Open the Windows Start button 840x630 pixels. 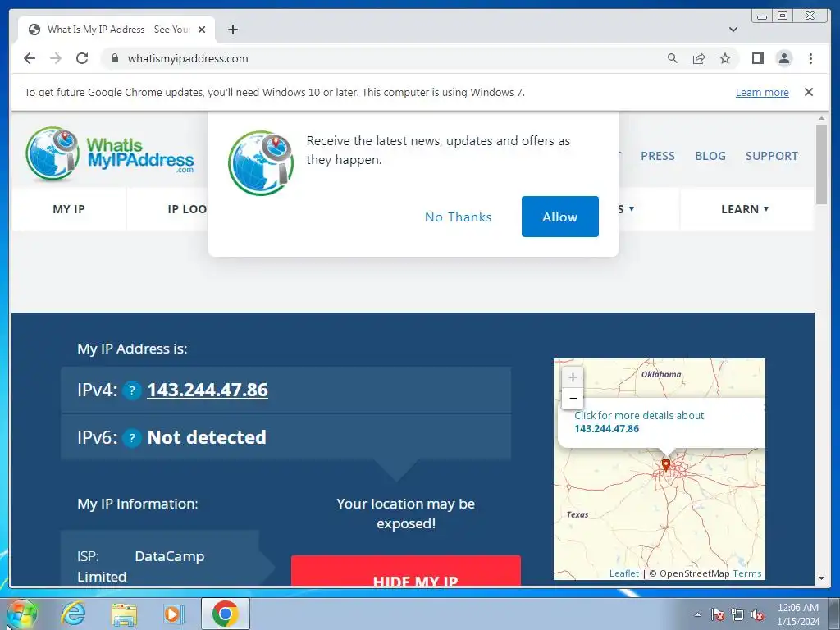point(21,614)
